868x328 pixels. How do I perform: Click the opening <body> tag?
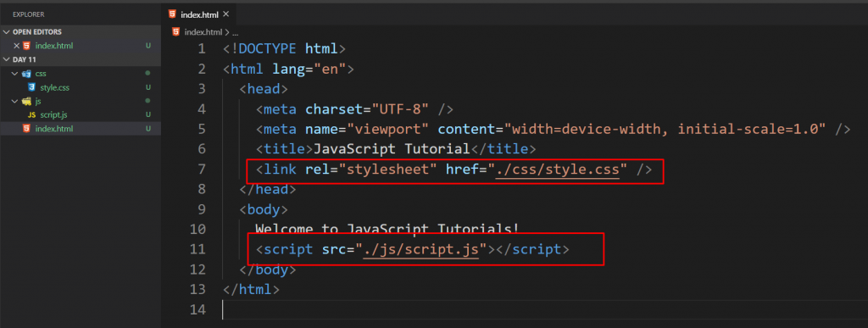(264, 209)
